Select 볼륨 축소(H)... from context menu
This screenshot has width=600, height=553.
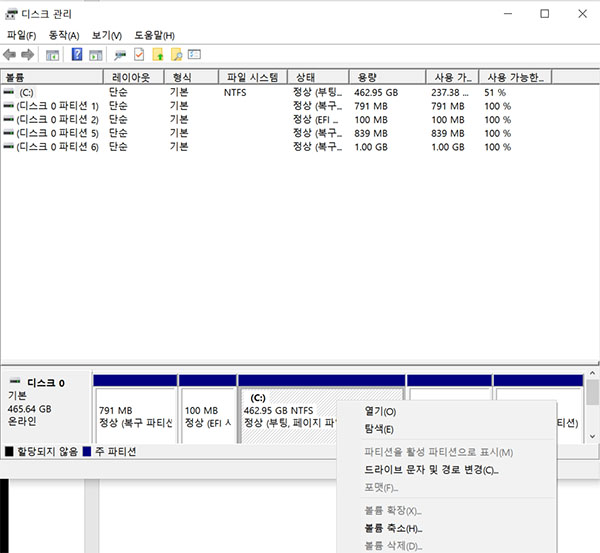point(393,528)
